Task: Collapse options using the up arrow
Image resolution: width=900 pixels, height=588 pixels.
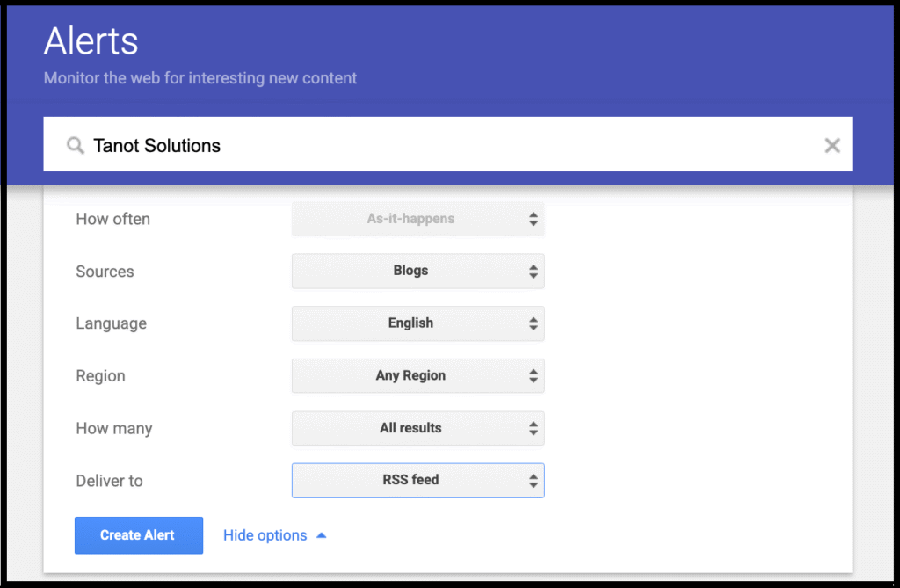Action: pyautogui.click(x=321, y=534)
